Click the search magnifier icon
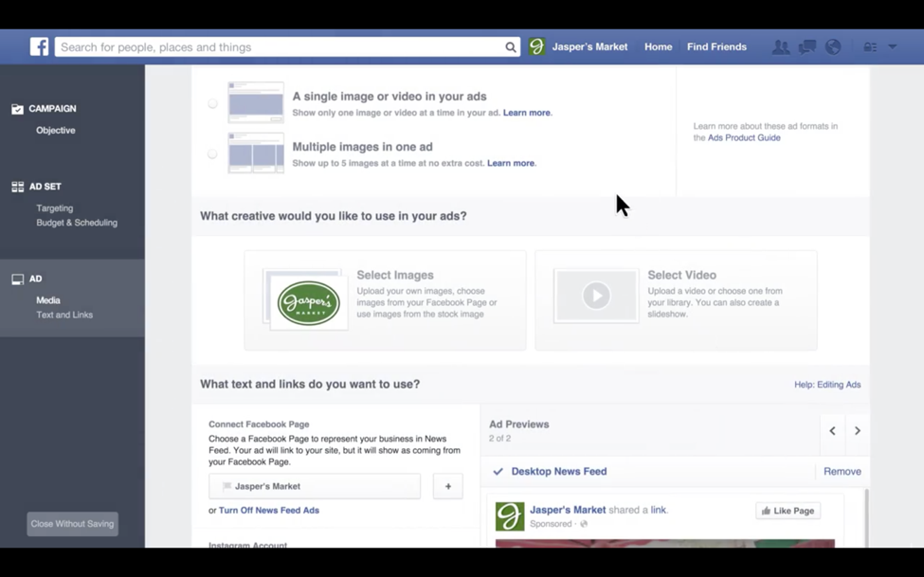The image size is (924, 577). tap(510, 47)
